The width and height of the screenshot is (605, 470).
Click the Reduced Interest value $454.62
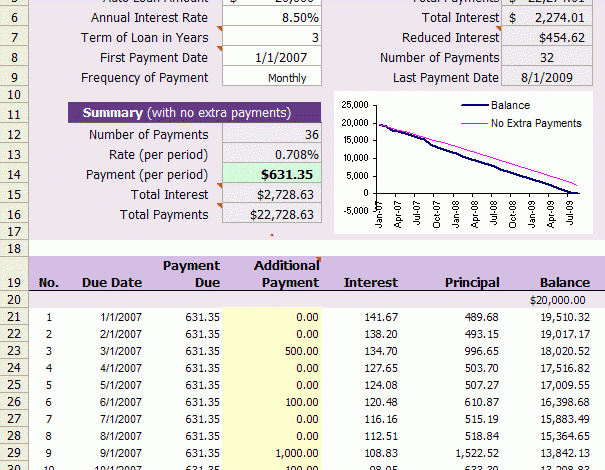[x=547, y=37]
